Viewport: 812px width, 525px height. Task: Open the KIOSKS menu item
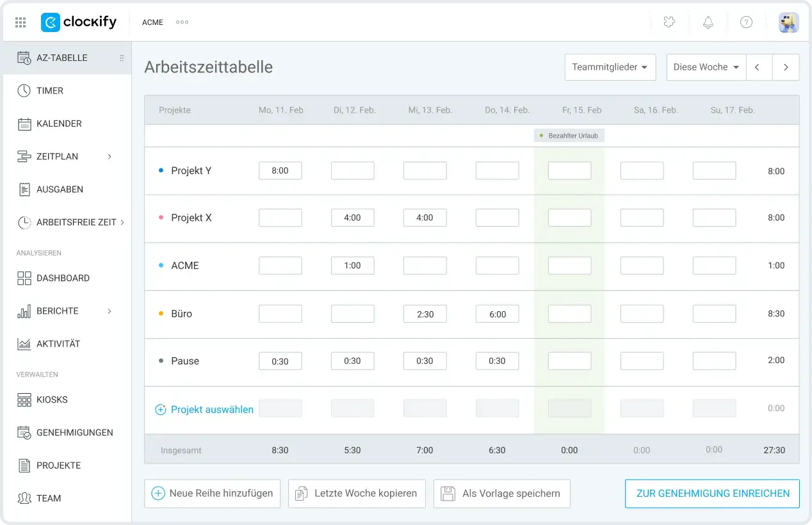[67, 400]
